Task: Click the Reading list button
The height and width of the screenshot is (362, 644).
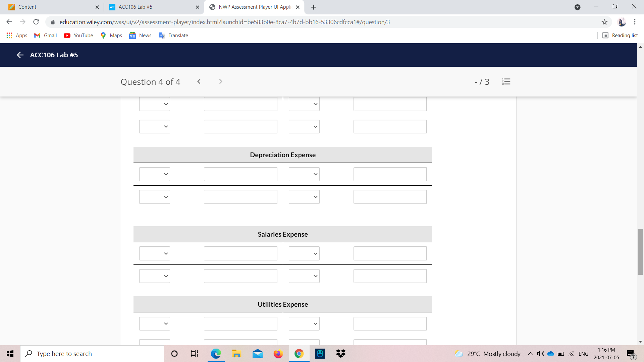Action: coord(620,35)
